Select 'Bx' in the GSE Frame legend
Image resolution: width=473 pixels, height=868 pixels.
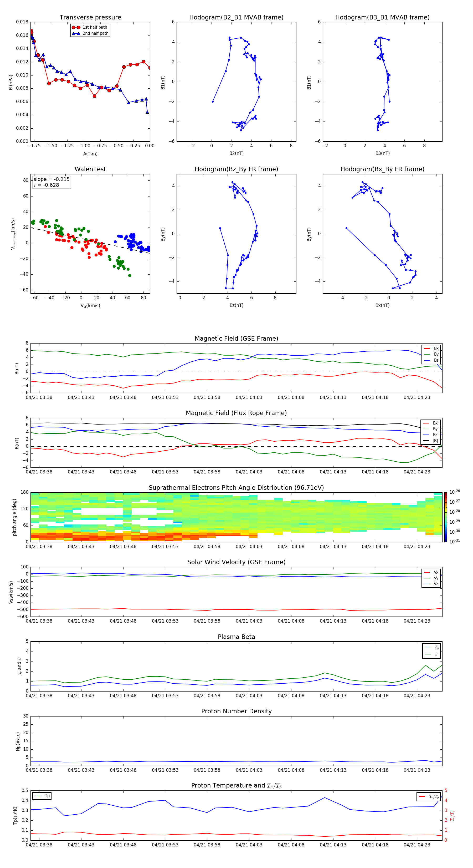point(431,349)
